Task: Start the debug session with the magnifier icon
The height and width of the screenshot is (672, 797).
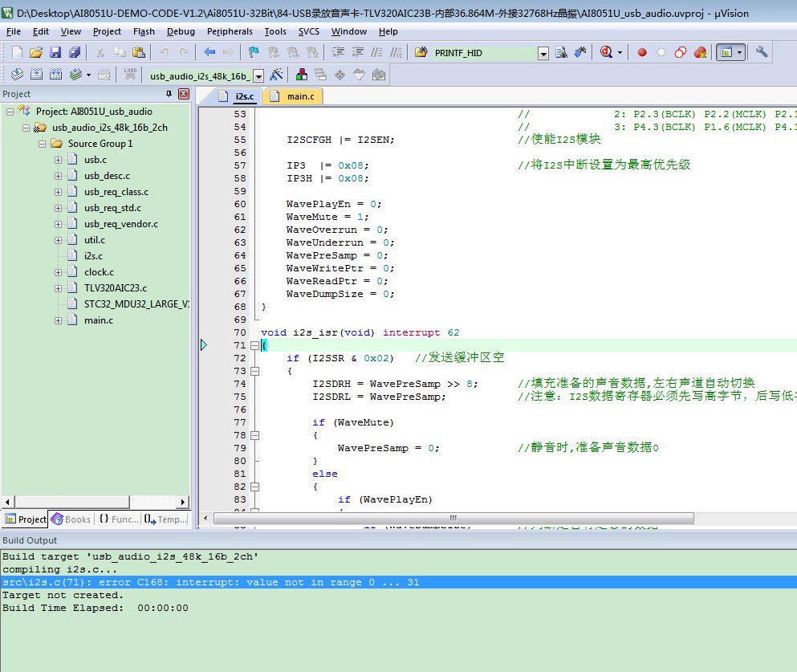Action: 606,52
